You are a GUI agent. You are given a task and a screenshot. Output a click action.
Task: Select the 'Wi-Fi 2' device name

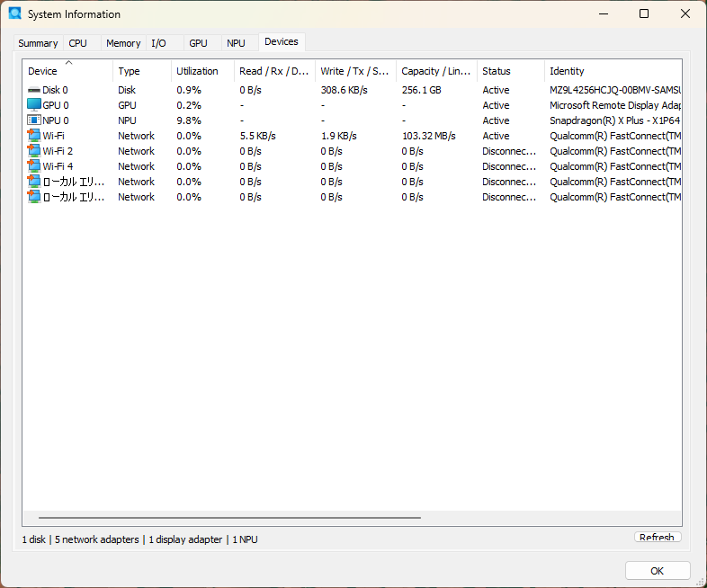pos(58,151)
